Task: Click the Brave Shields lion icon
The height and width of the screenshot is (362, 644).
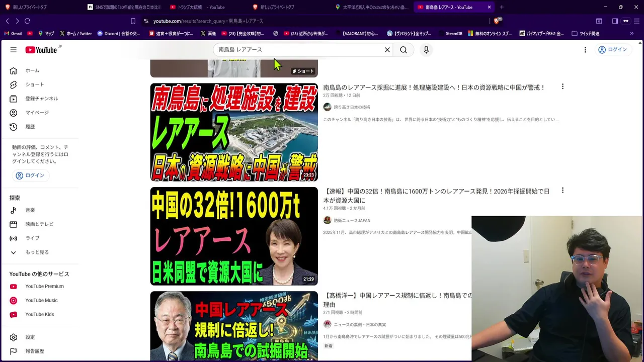Action: (497, 21)
